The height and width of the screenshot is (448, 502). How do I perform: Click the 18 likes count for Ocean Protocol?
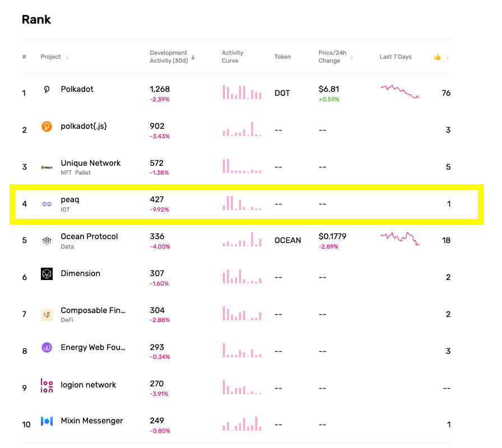pyautogui.click(x=447, y=240)
